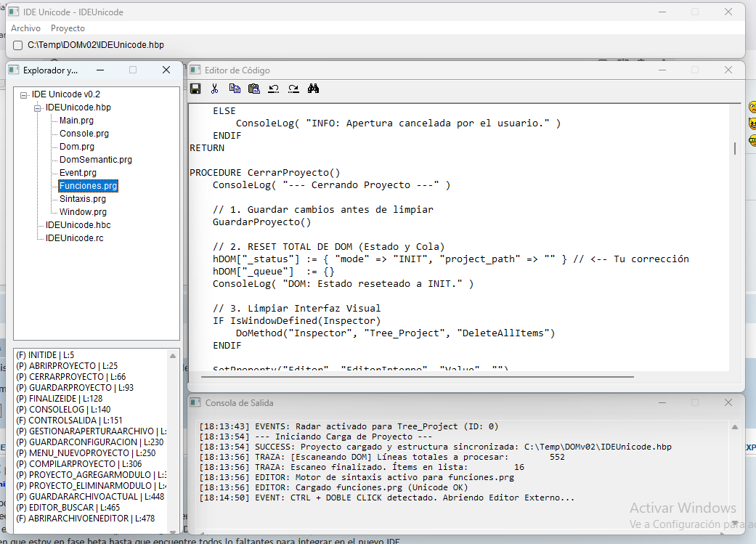The image size is (756, 544).
Task: Open the Archivo menu
Action: (x=25, y=28)
